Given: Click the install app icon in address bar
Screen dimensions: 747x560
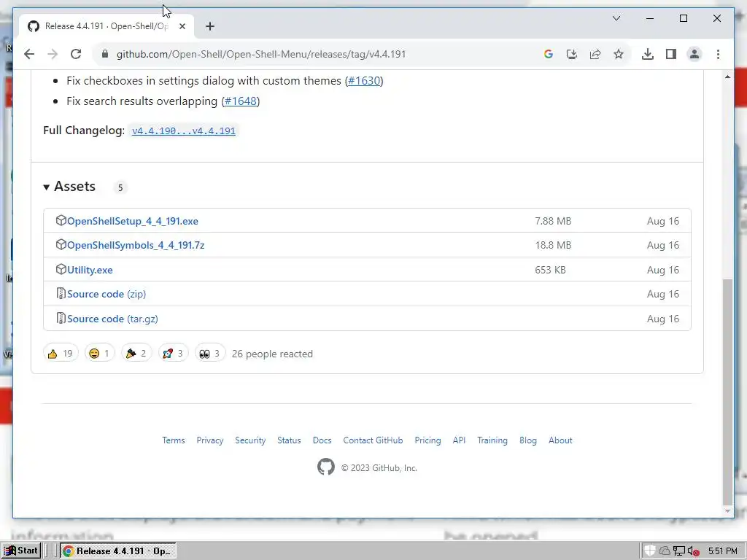Looking at the screenshot, I should coord(572,54).
